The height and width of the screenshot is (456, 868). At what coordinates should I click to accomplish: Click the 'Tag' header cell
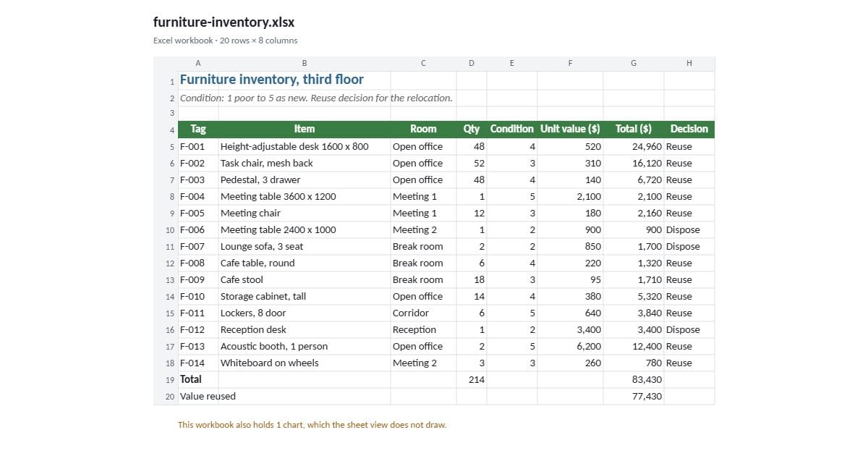click(x=198, y=129)
